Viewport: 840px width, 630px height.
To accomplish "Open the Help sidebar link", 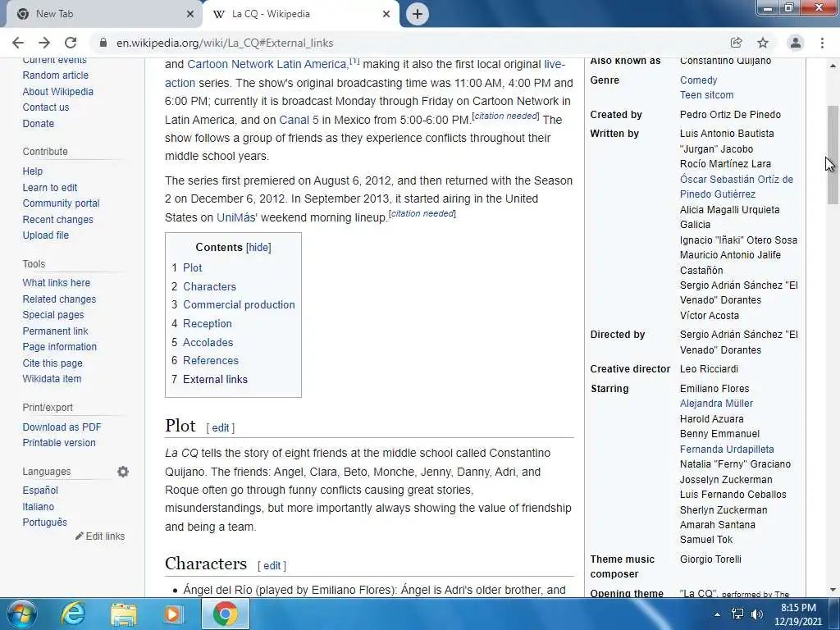I will [32, 171].
